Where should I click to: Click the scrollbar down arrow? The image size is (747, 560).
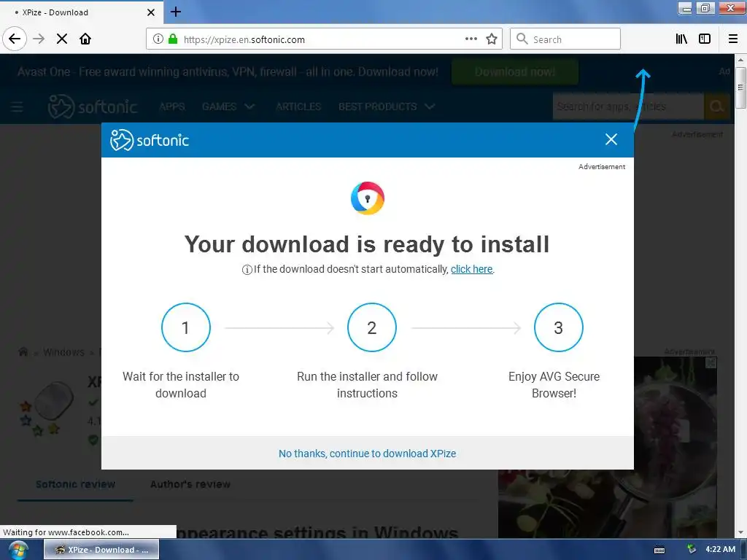(740, 533)
